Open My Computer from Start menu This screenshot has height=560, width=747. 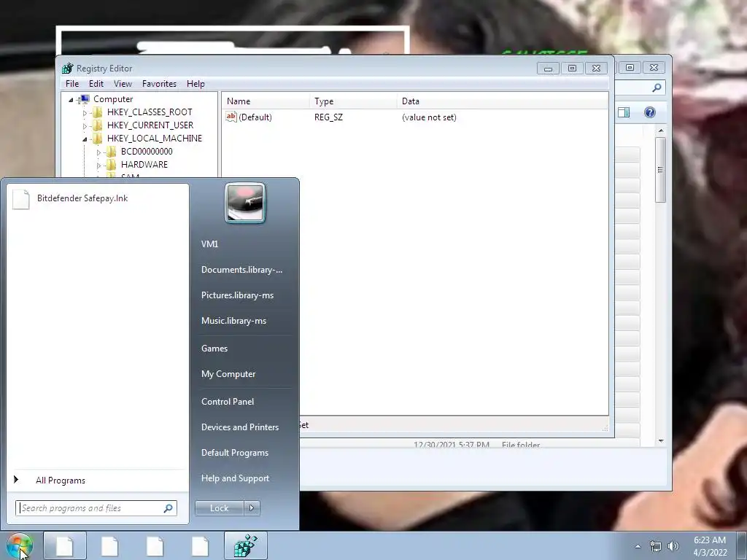(x=228, y=374)
